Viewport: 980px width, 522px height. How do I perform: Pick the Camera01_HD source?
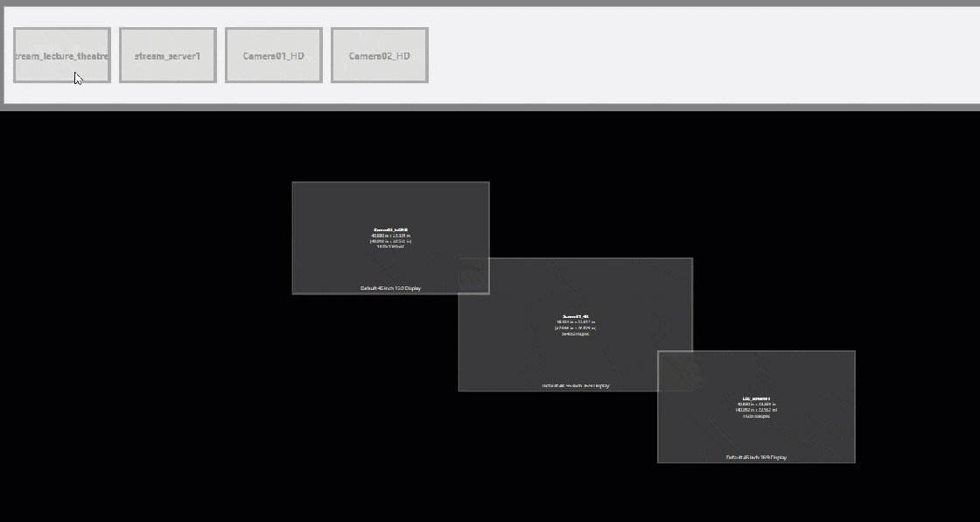click(x=274, y=55)
